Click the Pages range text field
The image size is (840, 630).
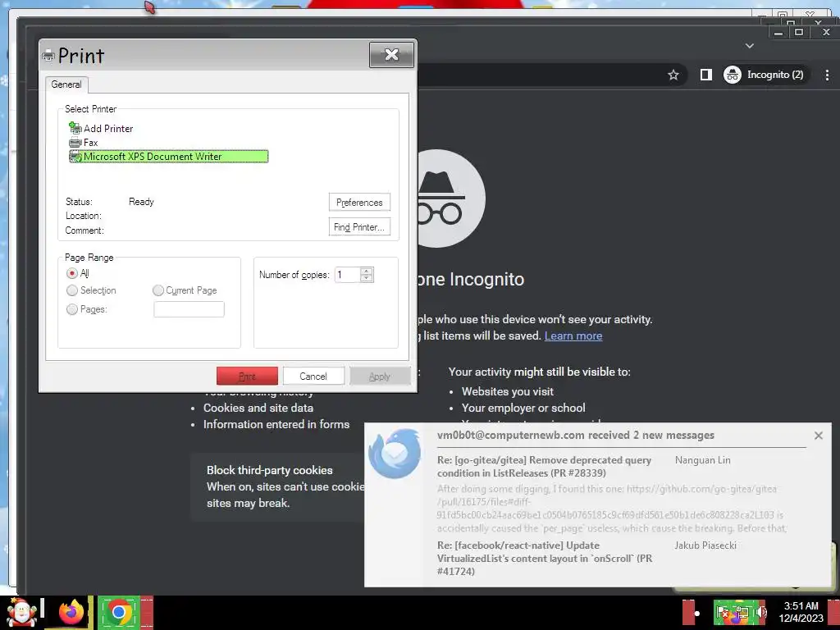tap(189, 309)
